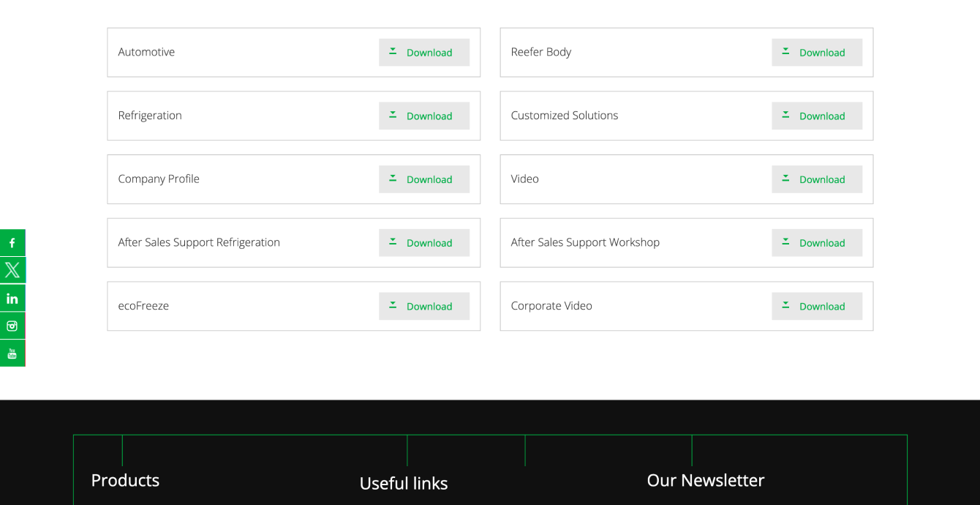The width and height of the screenshot is (980, 505).
Task: Download the Customized Solutions file
Action: [817, 116]
